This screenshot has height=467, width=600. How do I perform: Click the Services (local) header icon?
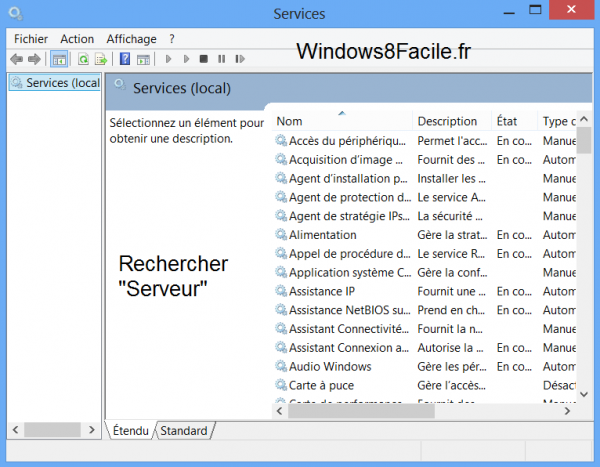click(x=120, y=84)
